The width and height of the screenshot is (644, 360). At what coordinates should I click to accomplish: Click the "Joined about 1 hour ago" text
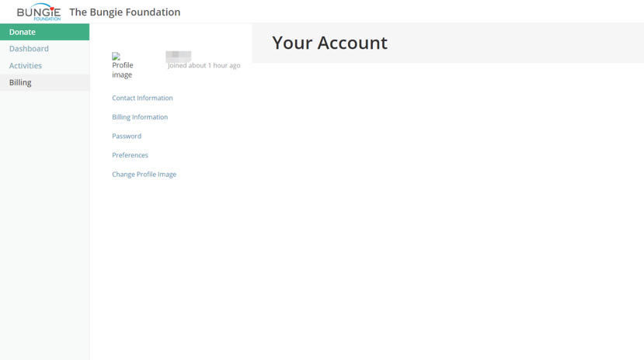204,66
